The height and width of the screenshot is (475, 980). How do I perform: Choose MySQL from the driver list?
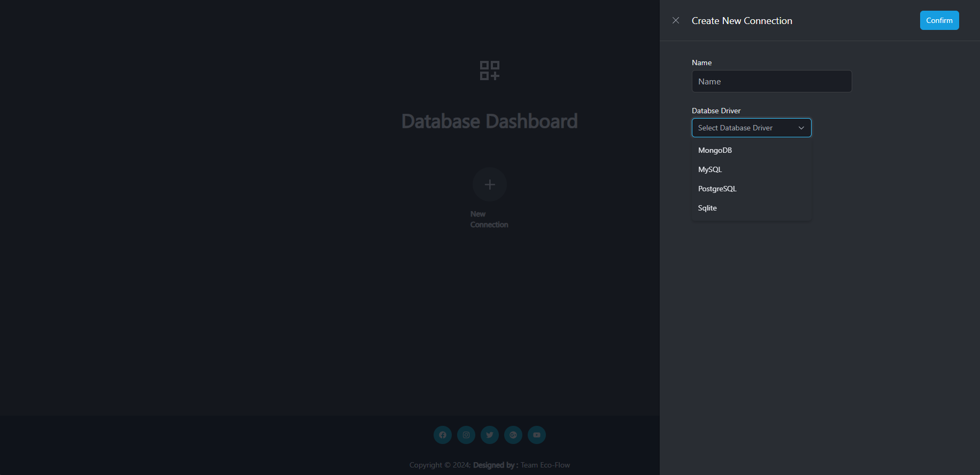pos(751,169)
